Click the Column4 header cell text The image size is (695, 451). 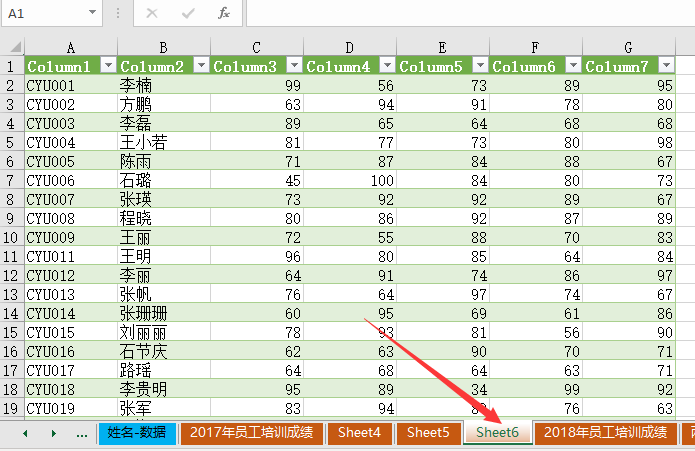tap(338, 66)
